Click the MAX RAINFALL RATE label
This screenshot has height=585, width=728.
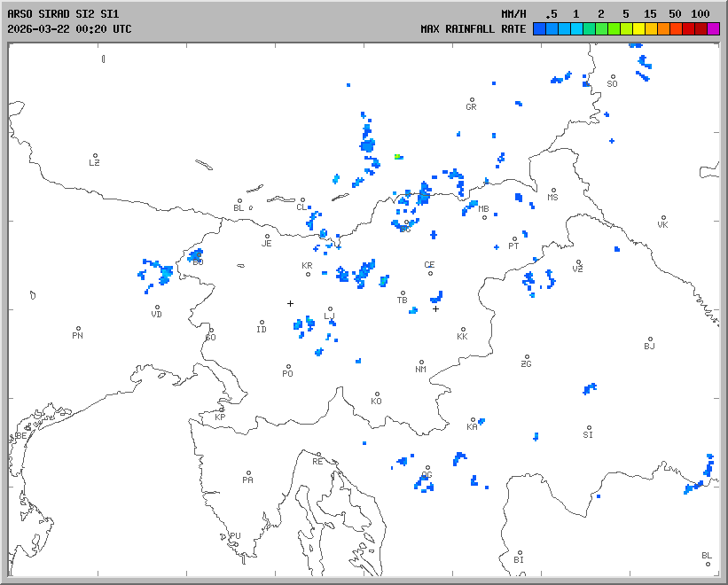(474, 29)
